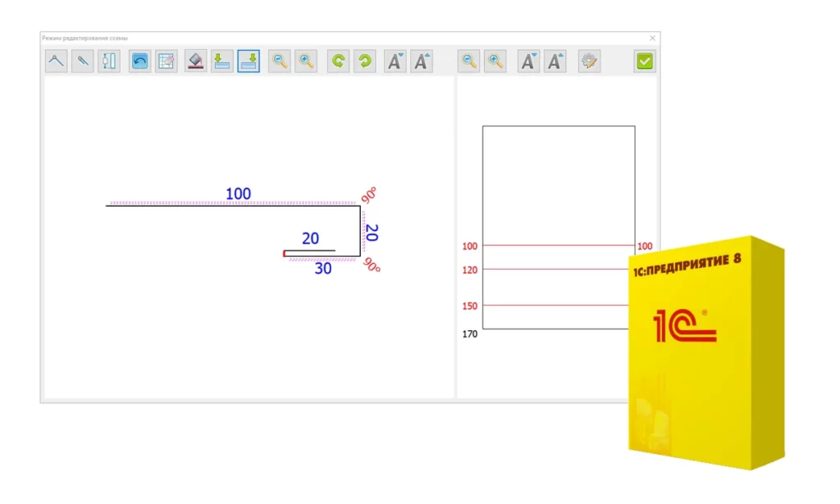Rotate scheme counterclockwise with green arrow

pos(338,61)
